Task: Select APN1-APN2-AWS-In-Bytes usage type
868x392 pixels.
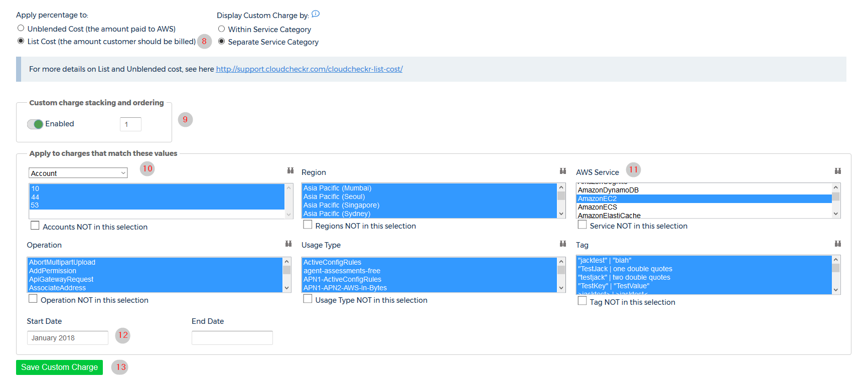Action: point(429,288)
